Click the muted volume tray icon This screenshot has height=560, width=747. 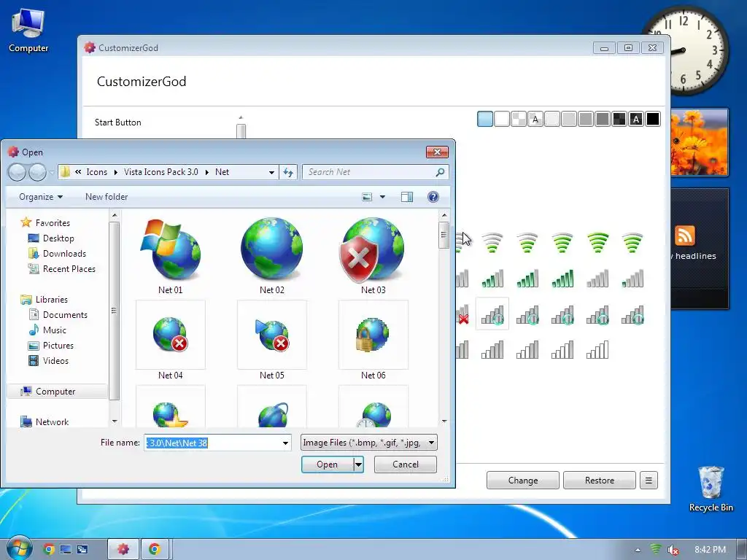673,550
